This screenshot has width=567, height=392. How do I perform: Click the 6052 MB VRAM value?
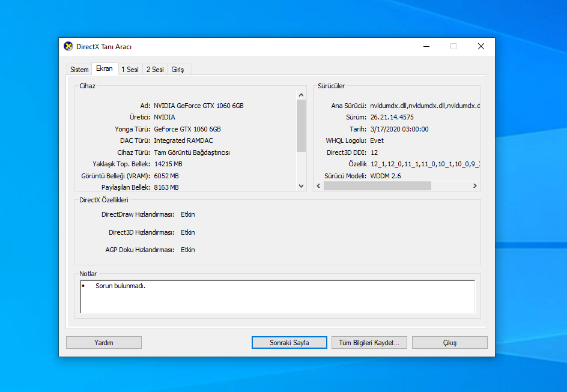coord(166,176)
